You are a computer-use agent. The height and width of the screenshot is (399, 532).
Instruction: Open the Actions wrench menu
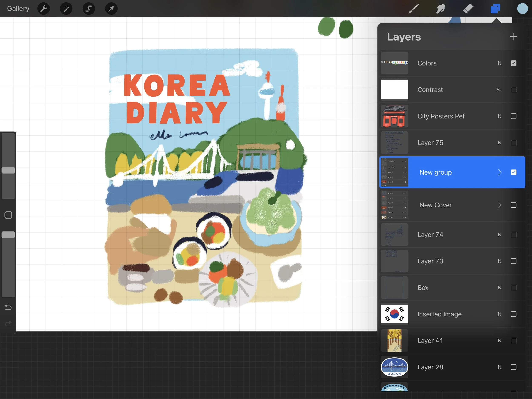pyautogui.click(x=44, y=9)
